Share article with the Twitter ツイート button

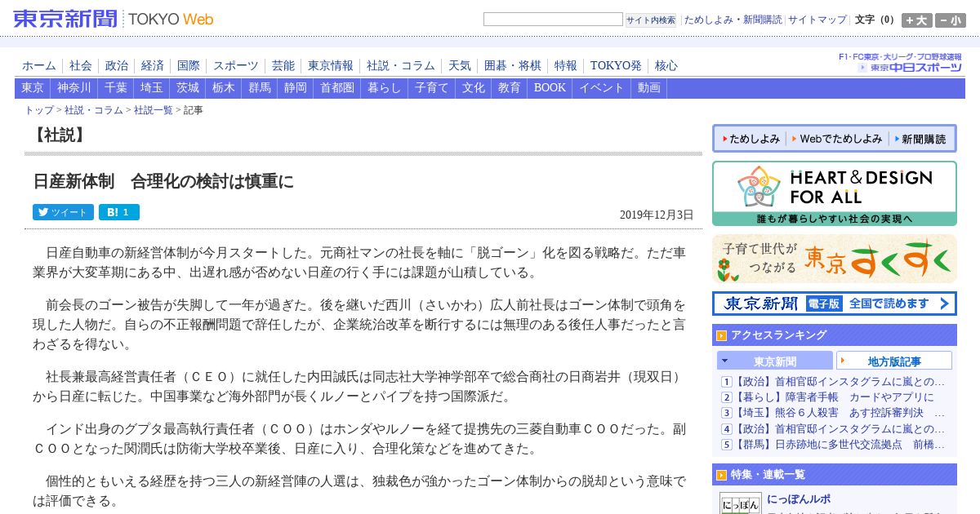pos(63,212)
